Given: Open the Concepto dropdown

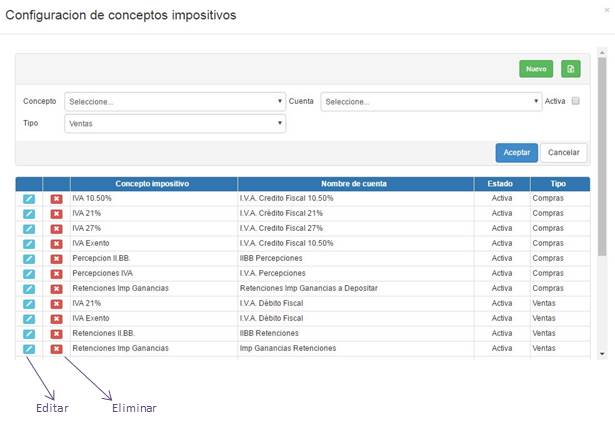Looking at the screenshot, I should click(175, 101).
